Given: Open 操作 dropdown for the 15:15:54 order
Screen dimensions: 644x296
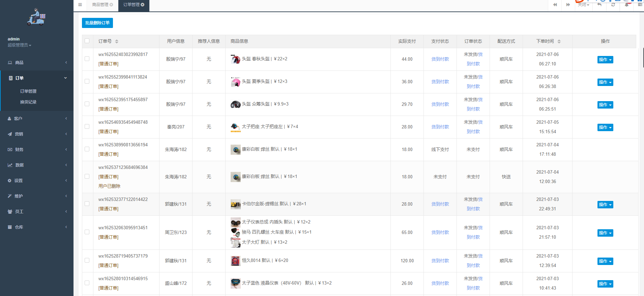Looking at the screenshot, I should click(x=605, y=127).
